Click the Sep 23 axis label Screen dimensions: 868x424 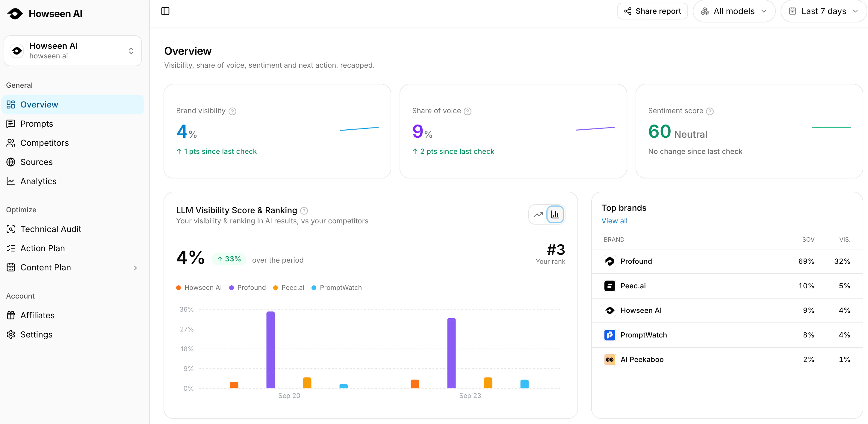(x=470, y=396)
